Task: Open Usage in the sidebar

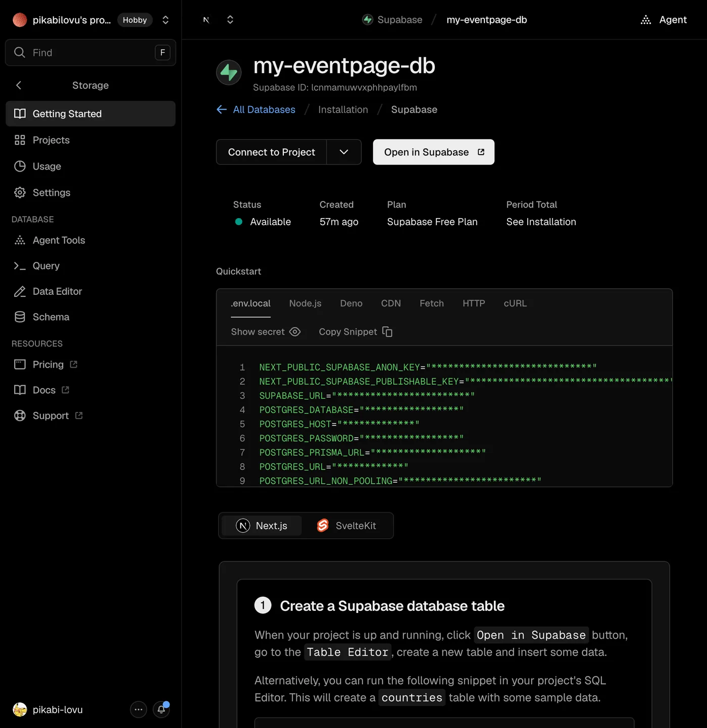Action: pyautogui.click(x=90, y=166)
